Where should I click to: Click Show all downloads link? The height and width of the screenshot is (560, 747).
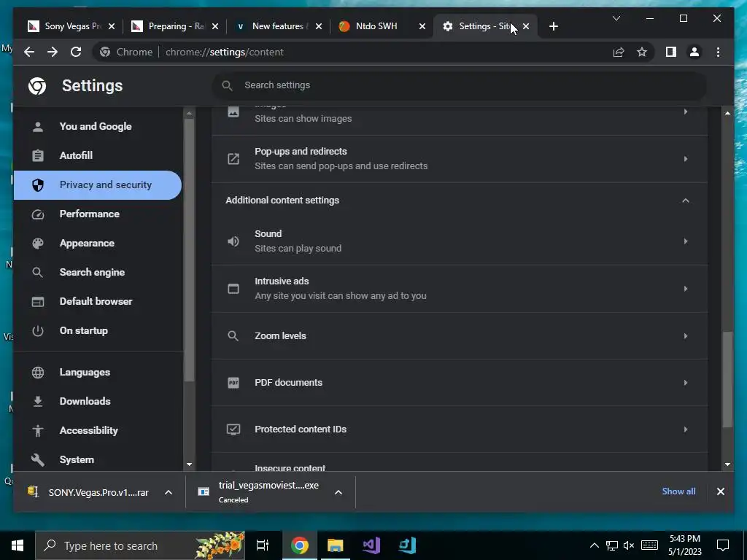click(x=678, y=491)
